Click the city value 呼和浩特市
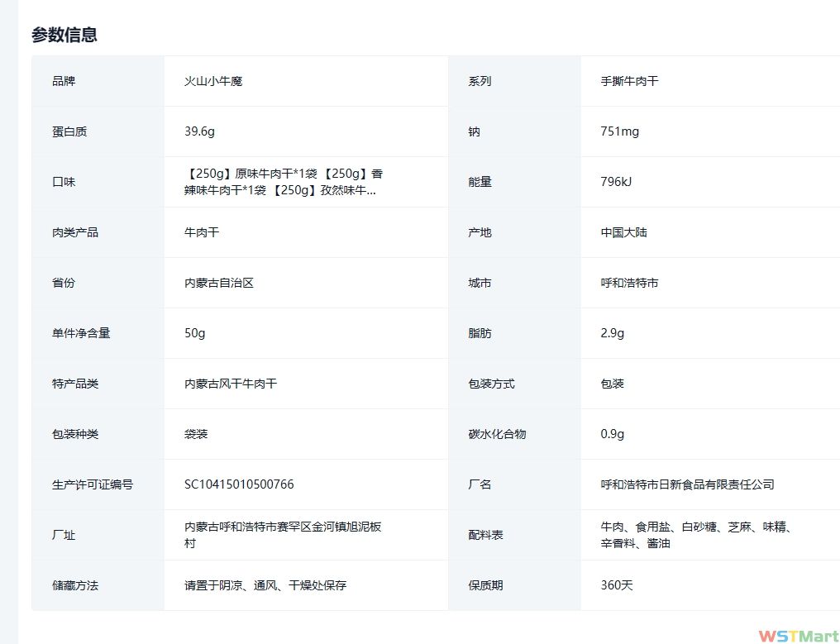This screenshot has width=840, height=644. [x=629, y=283]
